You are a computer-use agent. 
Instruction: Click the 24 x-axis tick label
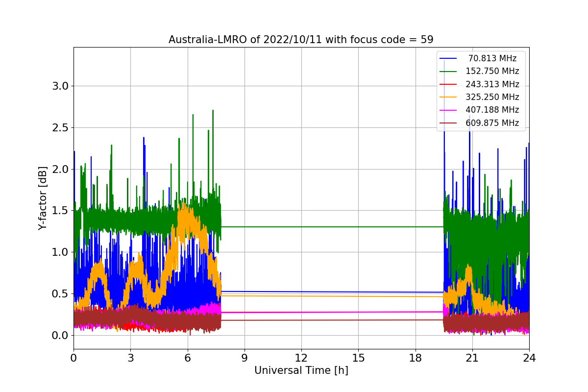pyautogui.click(x=529, y=358)
